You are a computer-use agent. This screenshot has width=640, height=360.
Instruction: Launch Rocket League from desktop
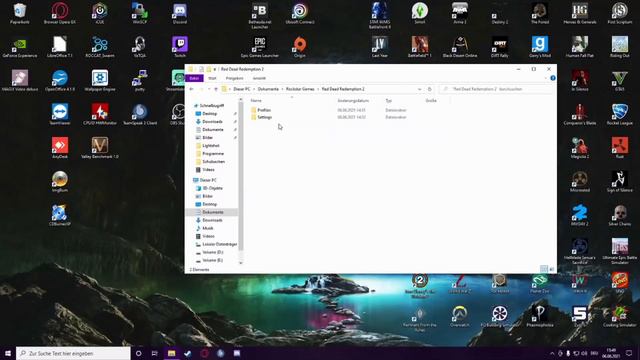point(620,114)
